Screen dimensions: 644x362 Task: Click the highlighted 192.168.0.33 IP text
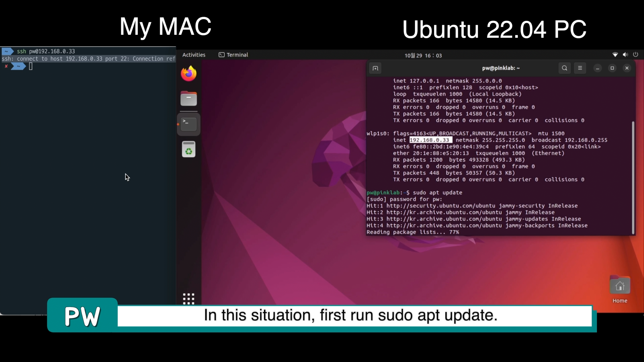(x=430, y=140)
